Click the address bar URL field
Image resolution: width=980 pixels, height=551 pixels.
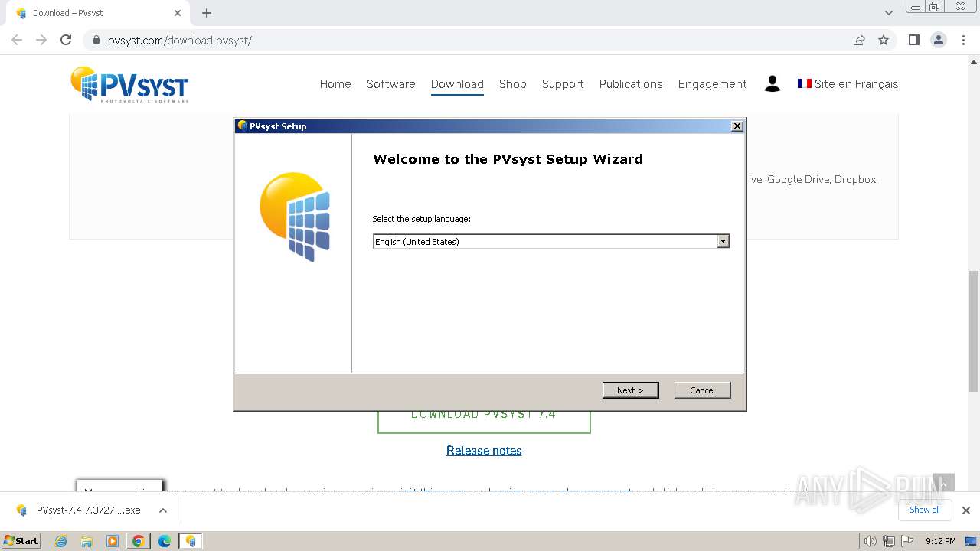coord(467,40)
